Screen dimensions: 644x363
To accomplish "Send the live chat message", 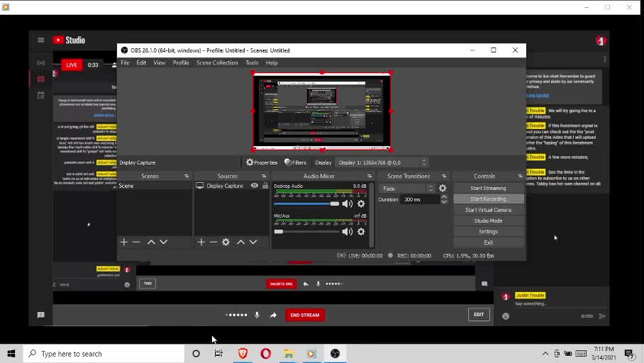I will pos(602,315).
